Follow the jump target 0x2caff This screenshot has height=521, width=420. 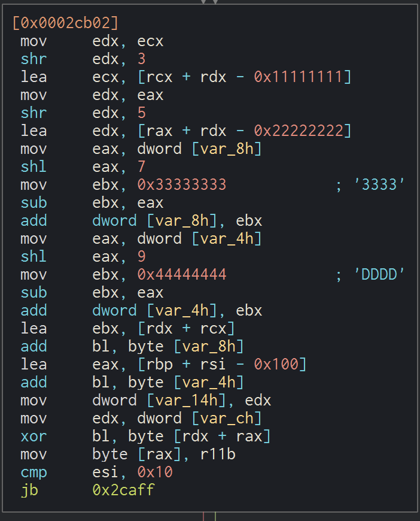123,490
